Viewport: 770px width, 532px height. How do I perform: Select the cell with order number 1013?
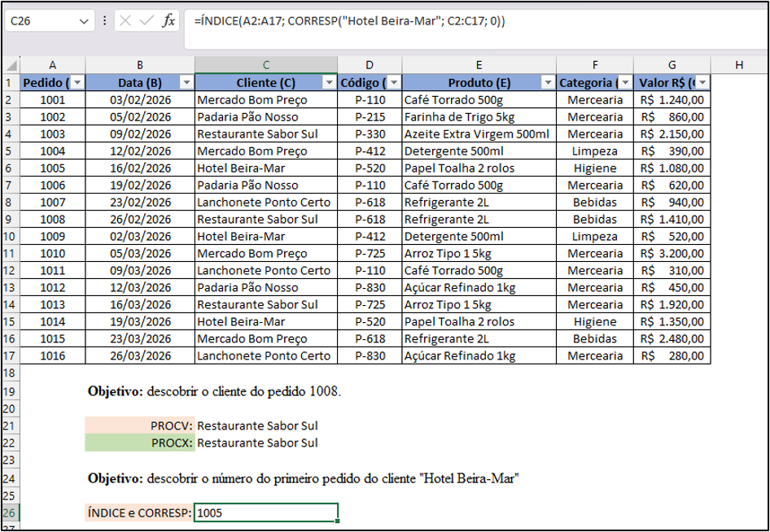click(x=53, y=305)
